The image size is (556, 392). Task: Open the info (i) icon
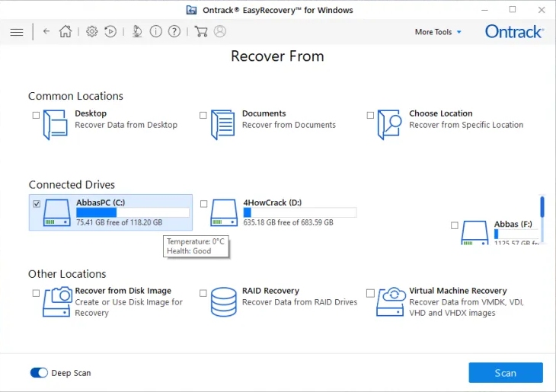tap(155, 31)
